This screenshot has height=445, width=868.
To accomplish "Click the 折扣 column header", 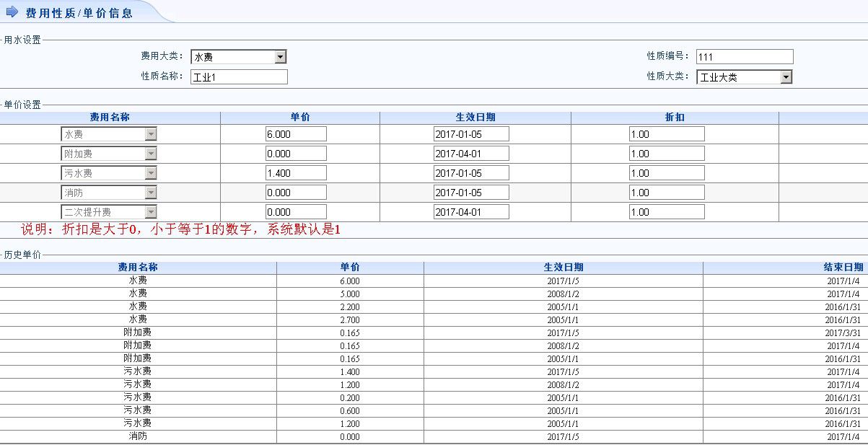I will [x=675, y=118].
